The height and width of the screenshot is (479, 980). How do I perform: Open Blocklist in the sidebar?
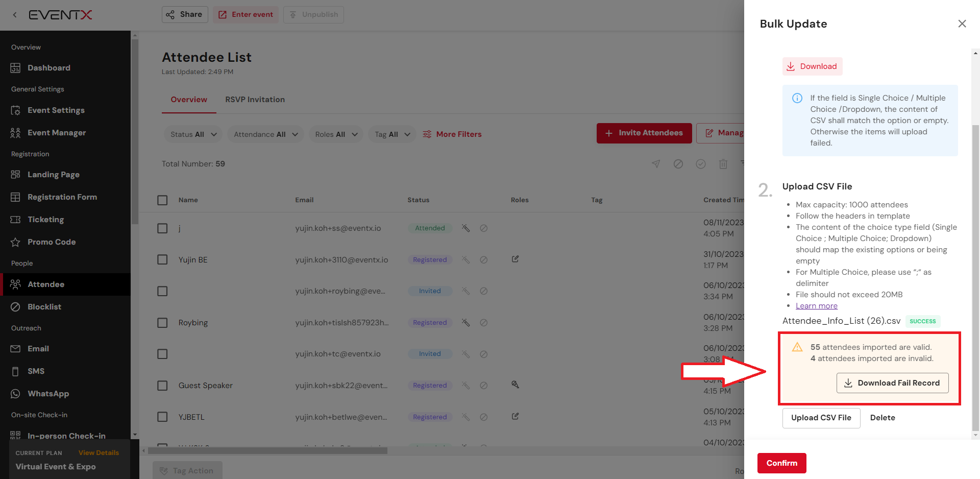[44, 307]
